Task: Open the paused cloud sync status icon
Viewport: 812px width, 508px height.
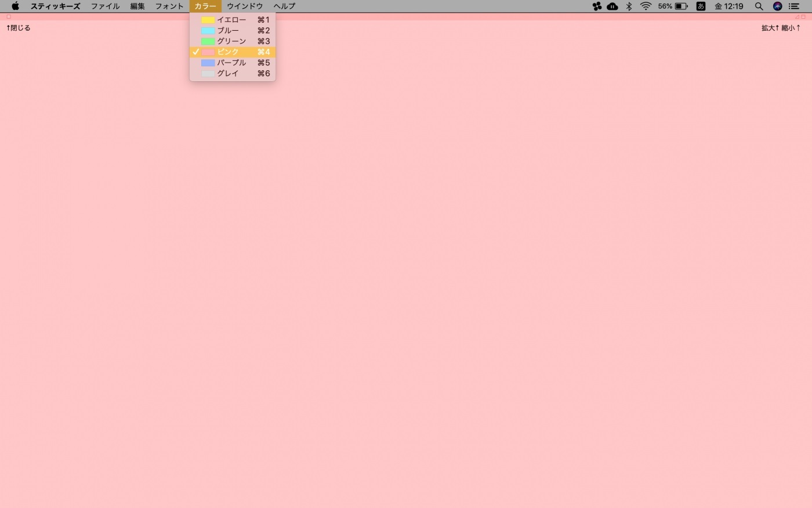Action: point(612,6)
